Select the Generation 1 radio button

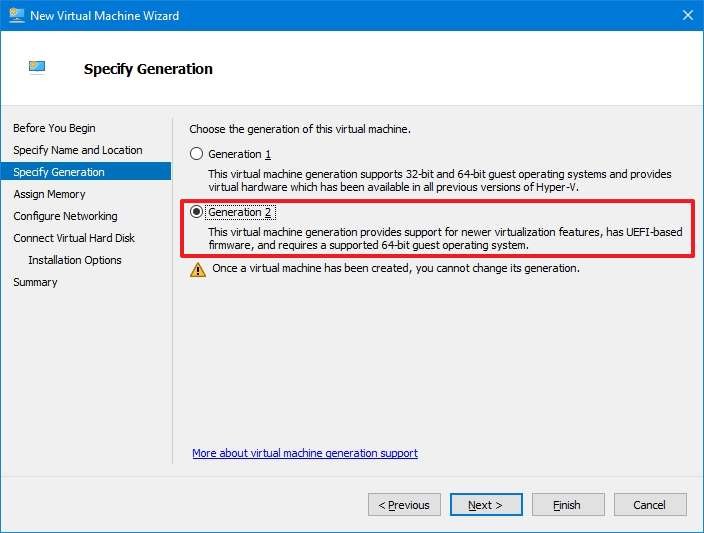pos(196,154)
